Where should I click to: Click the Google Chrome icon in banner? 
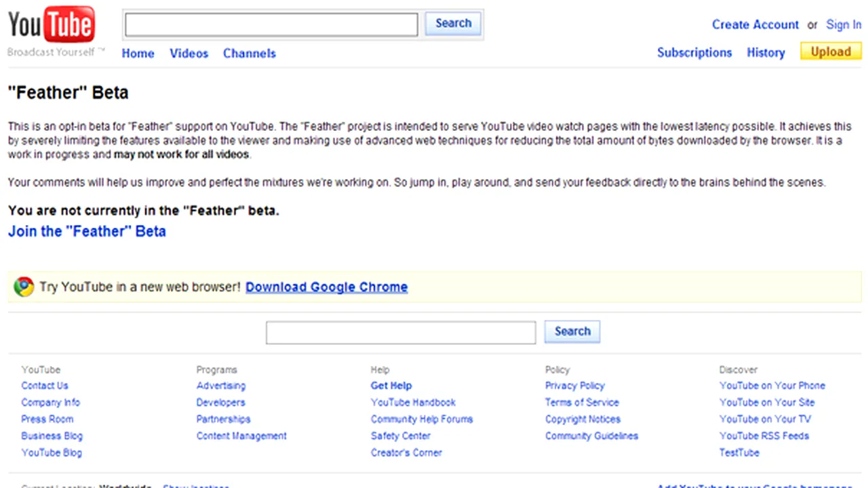[x=24, y=287]
